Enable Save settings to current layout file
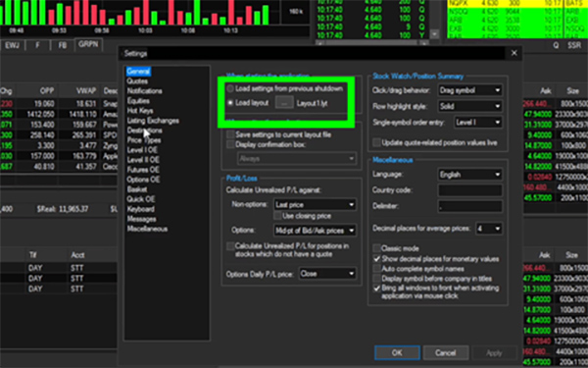Screen dimensions: 588x368 (x=230, y=134)
